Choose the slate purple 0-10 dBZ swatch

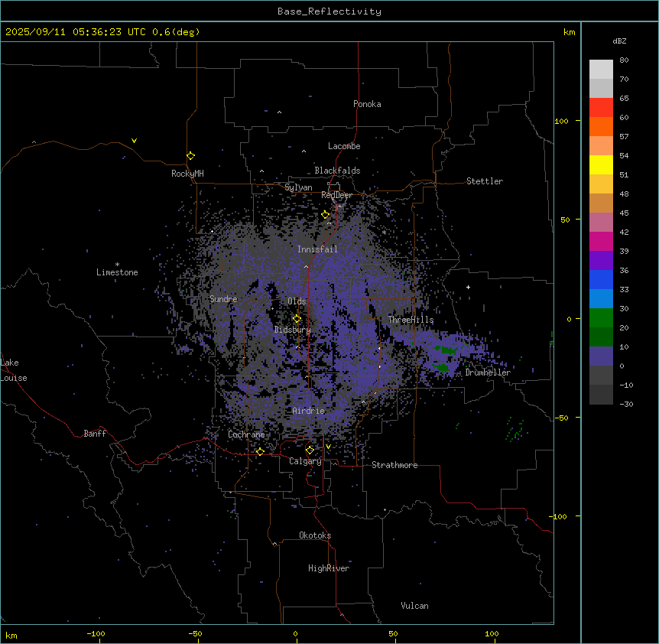pyautogui.click(x=601, y=356)
